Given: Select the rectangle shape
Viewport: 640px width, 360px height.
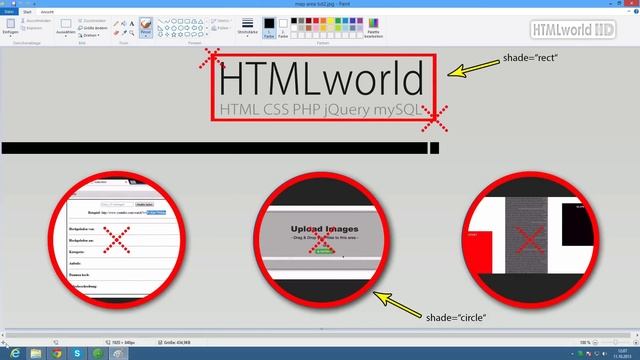Looking at the screenshot, I should [181, 21].
